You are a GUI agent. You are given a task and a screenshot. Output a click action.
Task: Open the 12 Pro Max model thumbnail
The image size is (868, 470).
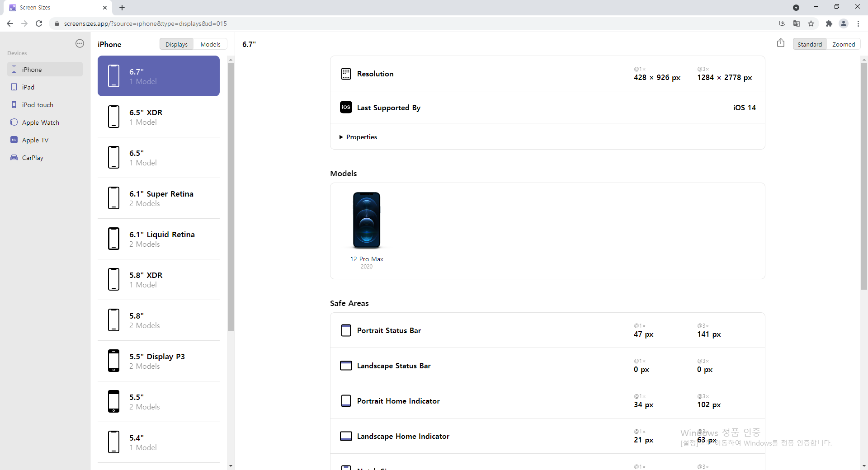[x=367, y=220]
